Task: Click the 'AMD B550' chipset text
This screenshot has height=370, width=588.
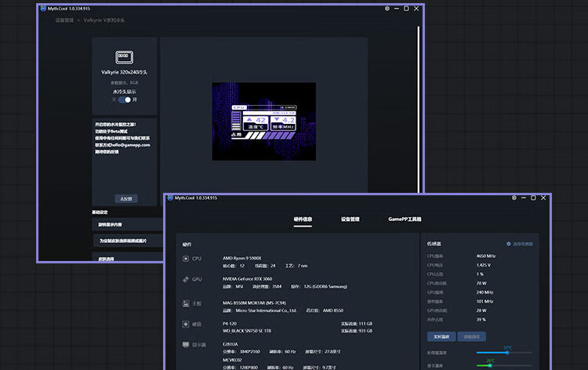Action: coord(333,310)
